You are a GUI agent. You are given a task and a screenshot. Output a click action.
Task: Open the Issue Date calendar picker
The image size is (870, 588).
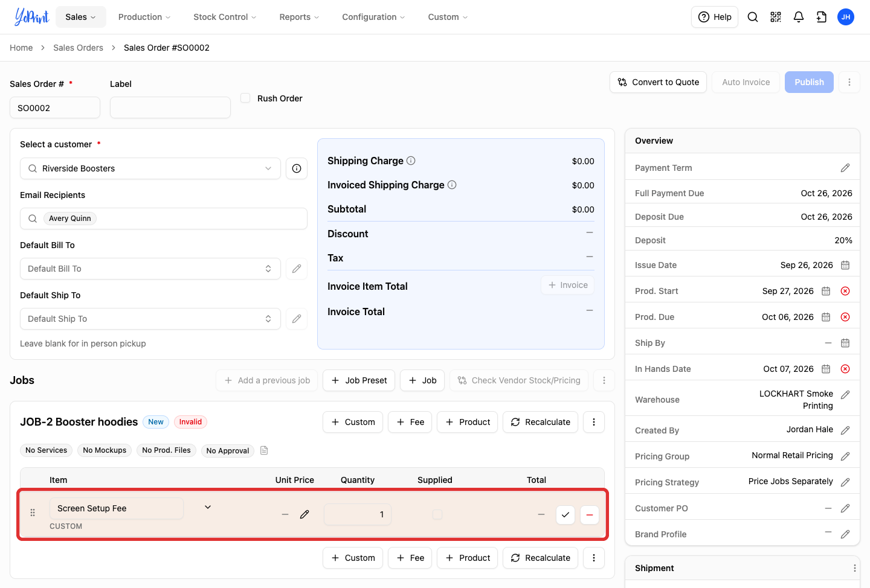pyautogui.click(x=845, y=265)
